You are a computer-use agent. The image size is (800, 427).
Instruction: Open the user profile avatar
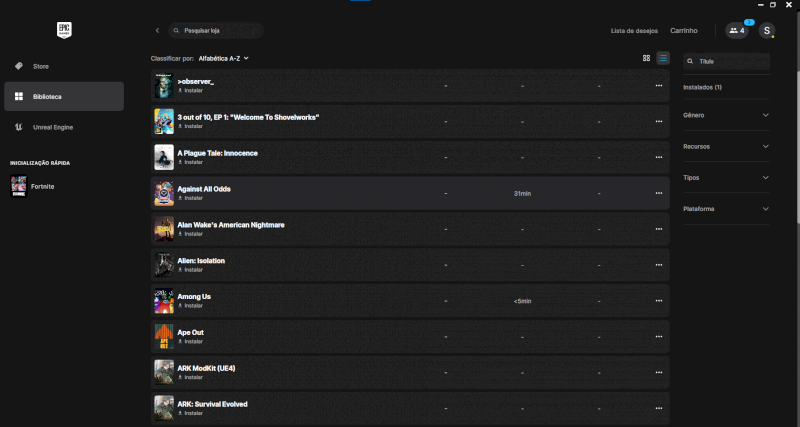767,31
